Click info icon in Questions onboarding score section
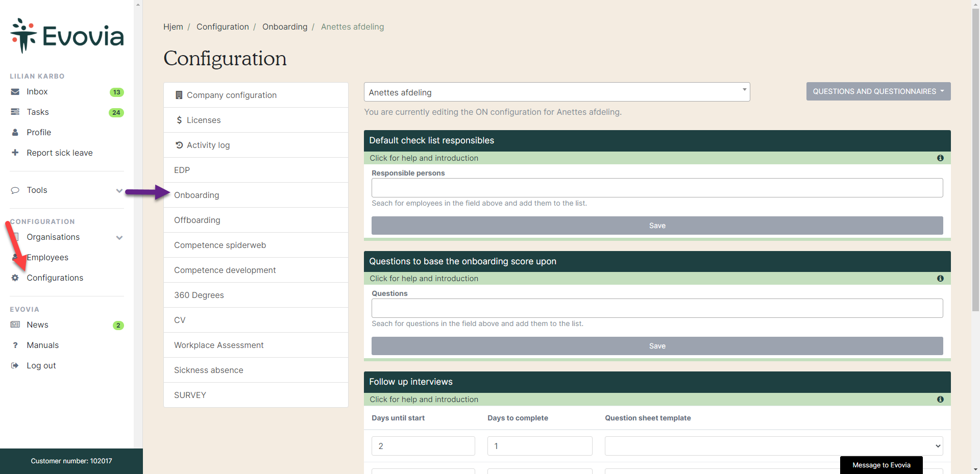The height and width of the screenshot is (474, 980). 940,279
